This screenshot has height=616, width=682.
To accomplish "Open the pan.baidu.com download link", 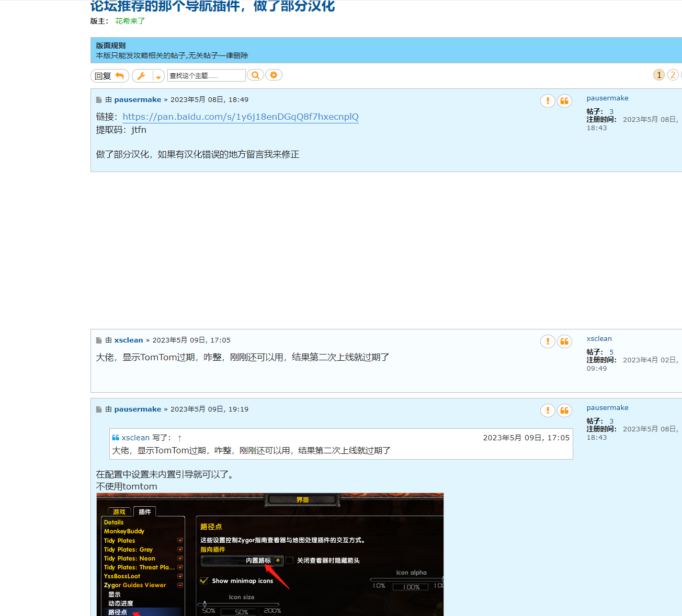I will (241, 117).
